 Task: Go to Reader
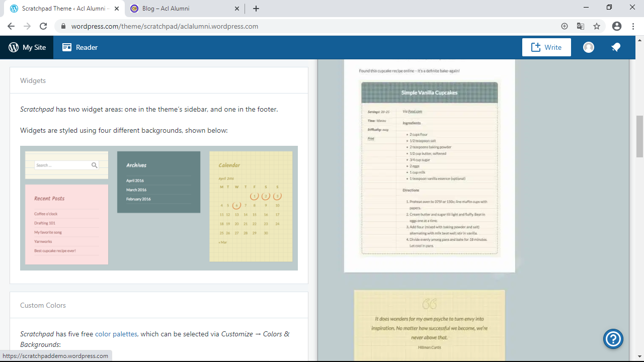point(80,47)
